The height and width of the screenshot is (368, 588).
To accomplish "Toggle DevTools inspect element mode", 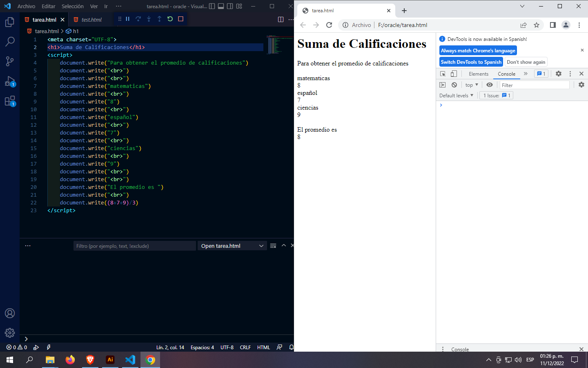I will click(443, 74).
